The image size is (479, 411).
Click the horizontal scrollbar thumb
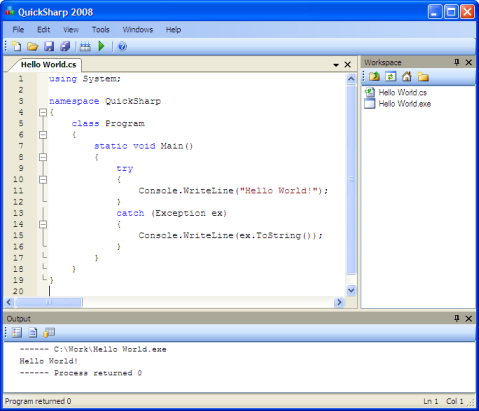(49, 302)
